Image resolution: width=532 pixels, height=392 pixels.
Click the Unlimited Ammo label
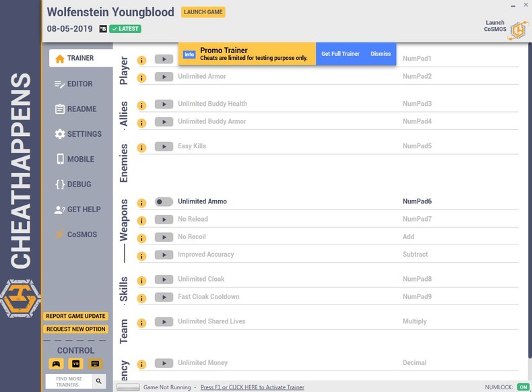[x=202, y=201]
